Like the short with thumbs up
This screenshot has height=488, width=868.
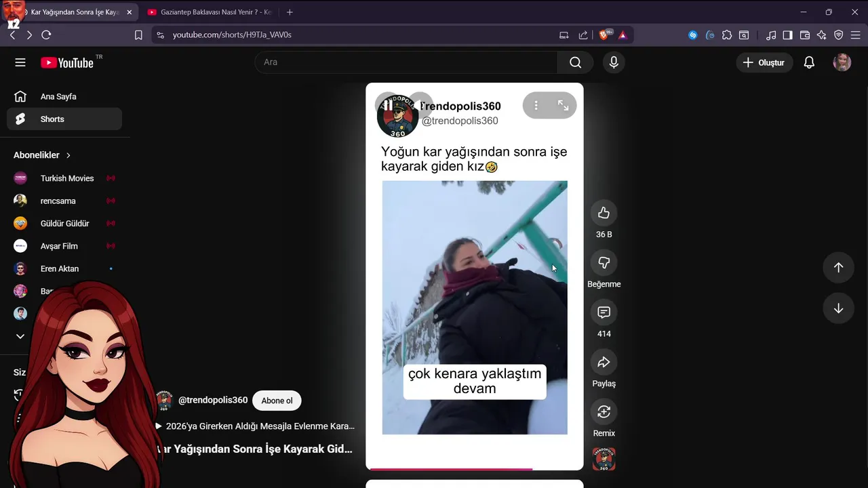click(x=604, y=213)
